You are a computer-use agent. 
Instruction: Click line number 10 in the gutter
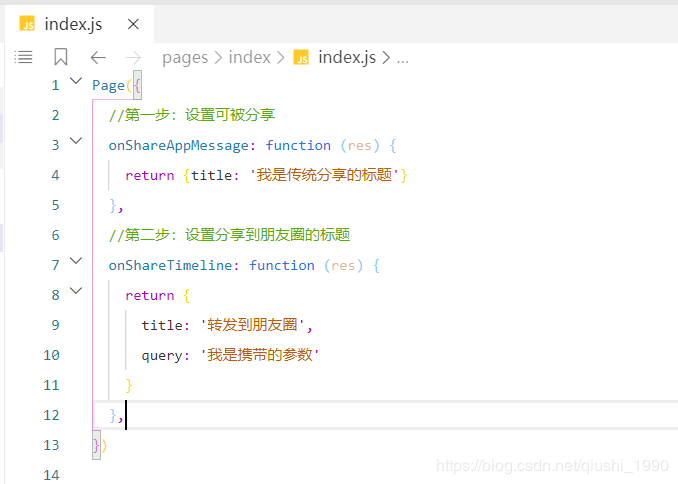tap(51, 355)
